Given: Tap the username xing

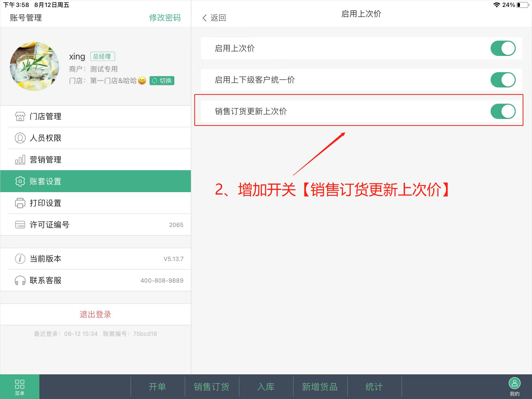Looking at the screenshot, I should [x=77, y=57].
